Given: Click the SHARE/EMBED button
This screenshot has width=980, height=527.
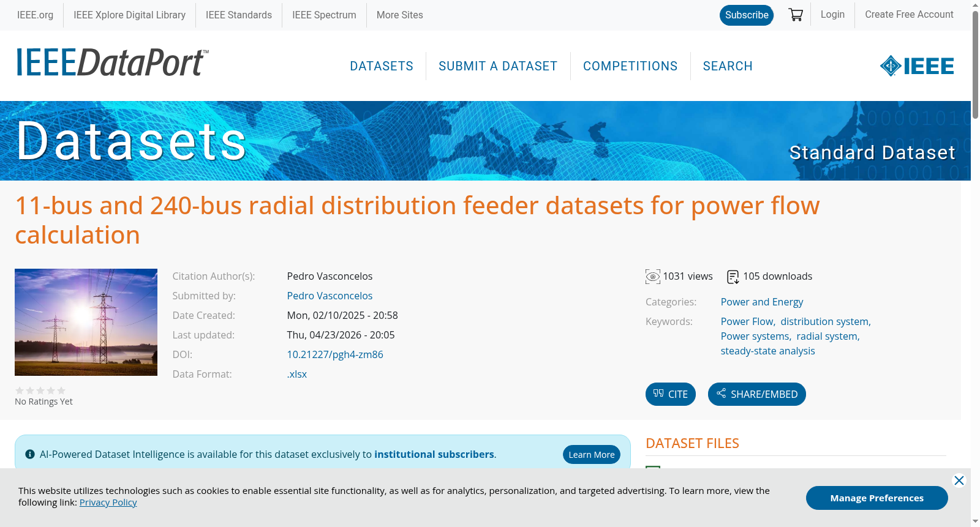Looking at the screenshot, I should click(757, 394).
